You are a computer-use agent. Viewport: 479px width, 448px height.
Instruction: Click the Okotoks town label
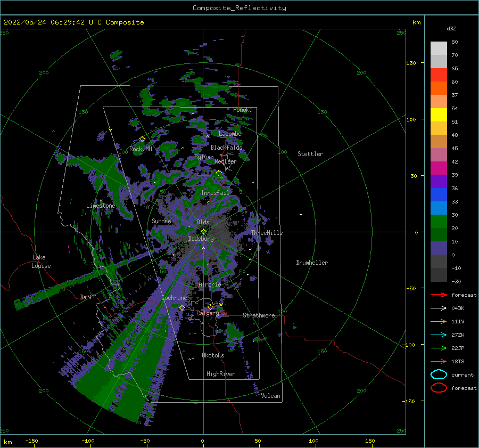coord(213,355)
